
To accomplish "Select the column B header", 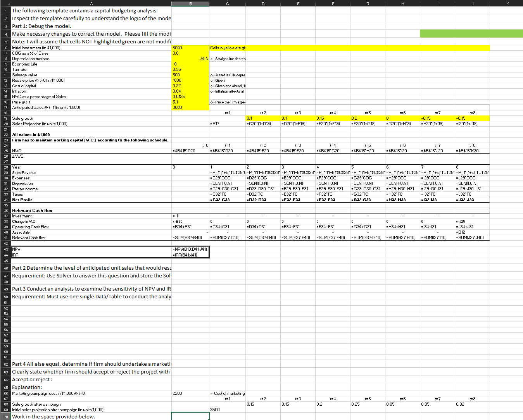I will (x=190, y=3).
